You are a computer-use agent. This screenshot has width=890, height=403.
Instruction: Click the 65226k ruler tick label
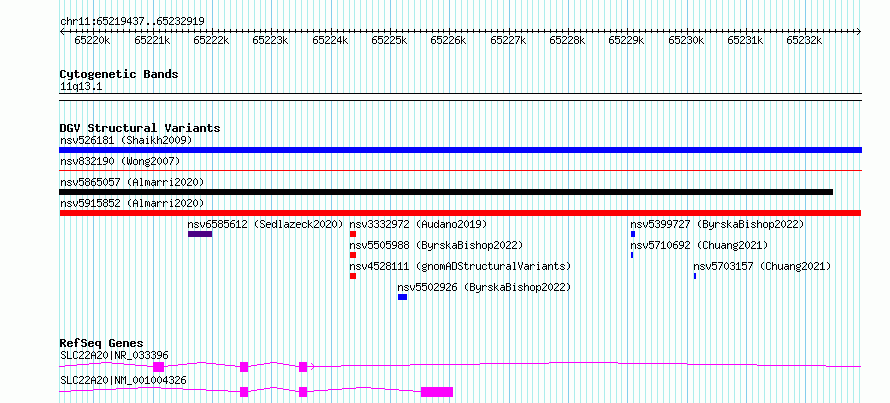point(448,40)
